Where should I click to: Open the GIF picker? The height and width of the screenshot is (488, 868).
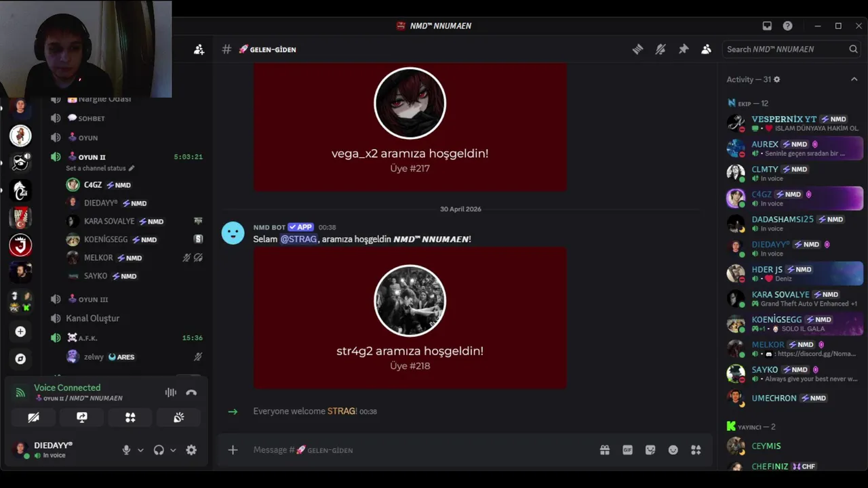pos(627,449)
